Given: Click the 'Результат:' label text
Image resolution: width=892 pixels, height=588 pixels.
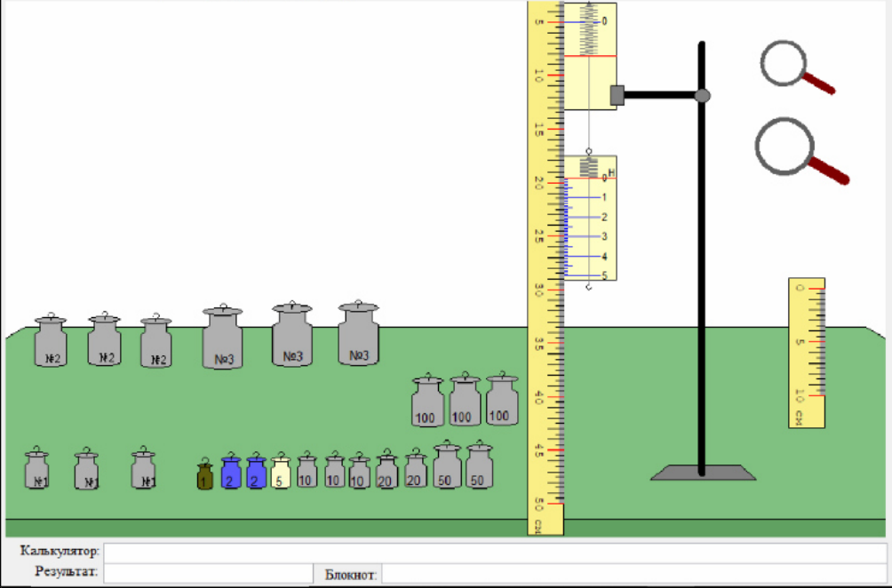Looking at the screenshot, I should click(x=66, y=571).
